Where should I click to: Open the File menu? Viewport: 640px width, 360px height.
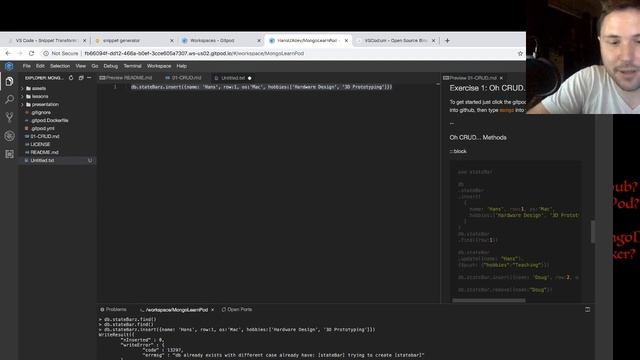(27, 66)
